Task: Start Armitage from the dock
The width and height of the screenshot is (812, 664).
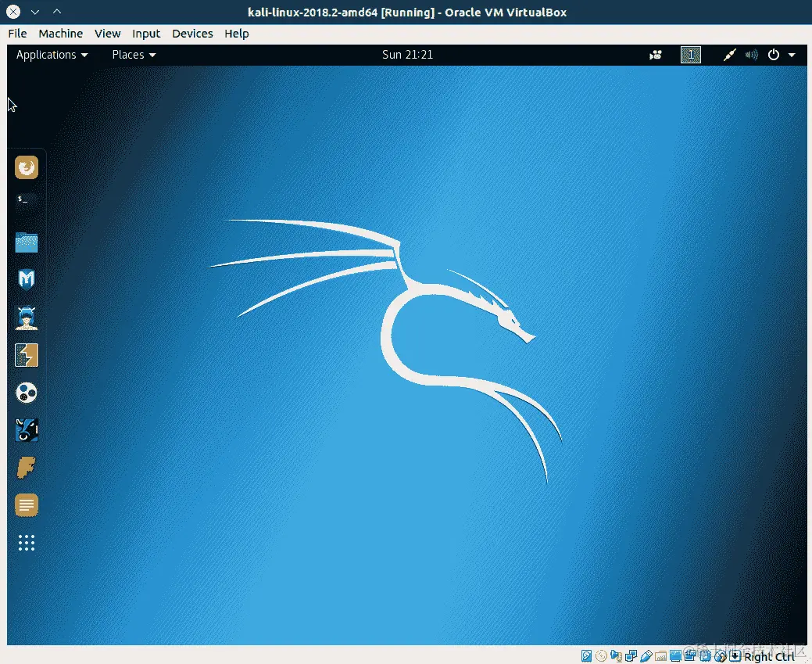Action: (27, 318)
